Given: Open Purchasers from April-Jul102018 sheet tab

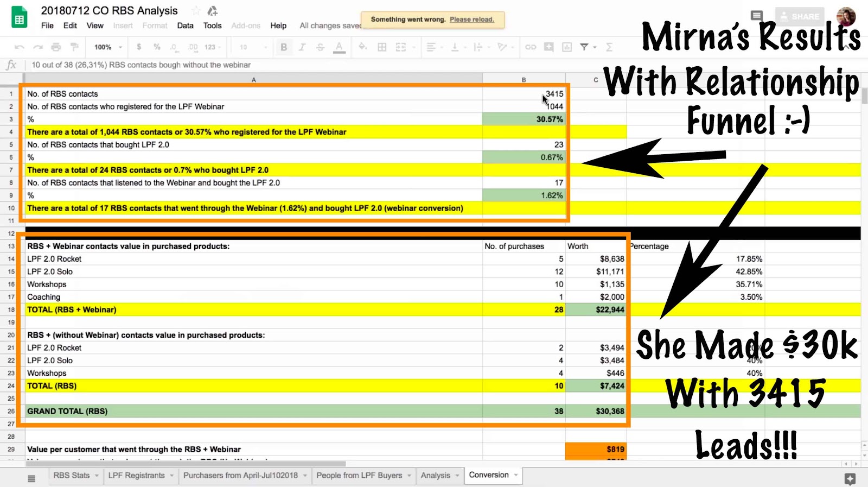Looking at the screenshot, I should (240, 476).
